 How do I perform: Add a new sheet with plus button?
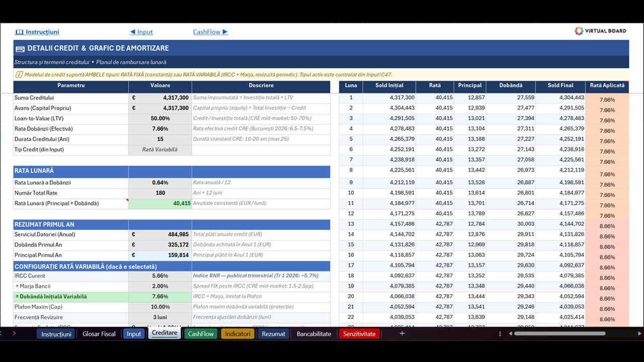pos(402,333)
